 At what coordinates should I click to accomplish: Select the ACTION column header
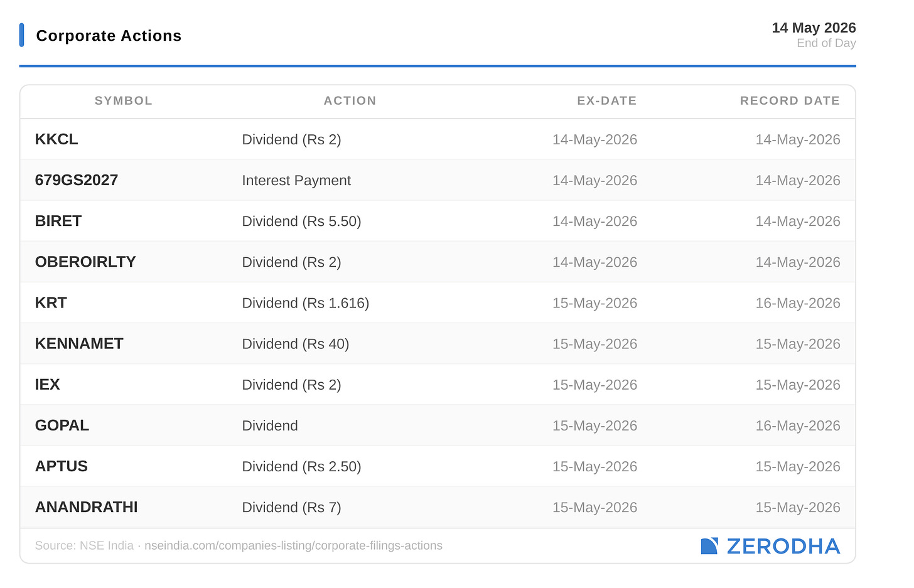point(350,100)
